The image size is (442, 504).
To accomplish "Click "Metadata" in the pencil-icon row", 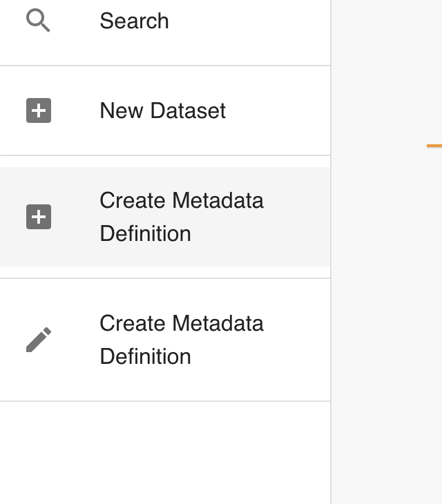I will [218, 323].
